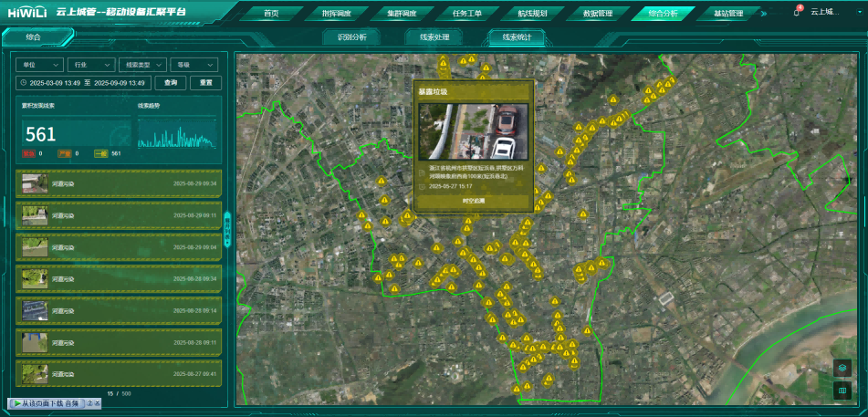This screenshot has width=868, height=417.
Task: Click the notification bell icon
Action: (x=797, y=13)
